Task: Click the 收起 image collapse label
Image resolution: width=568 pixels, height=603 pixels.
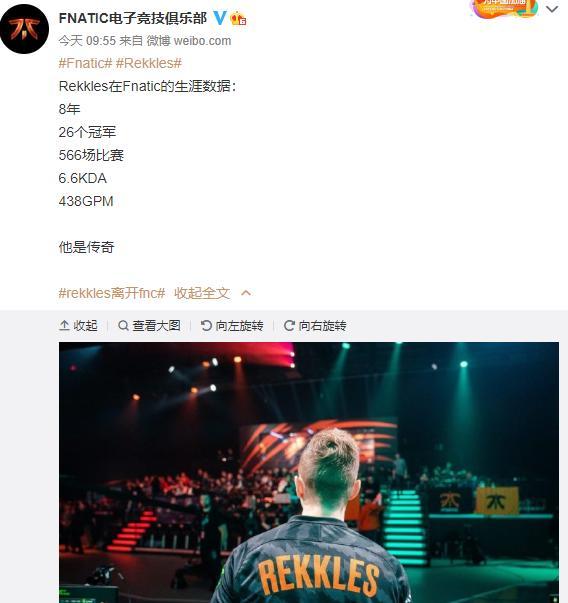Action: pyautogui.click(x=85, y=326)
